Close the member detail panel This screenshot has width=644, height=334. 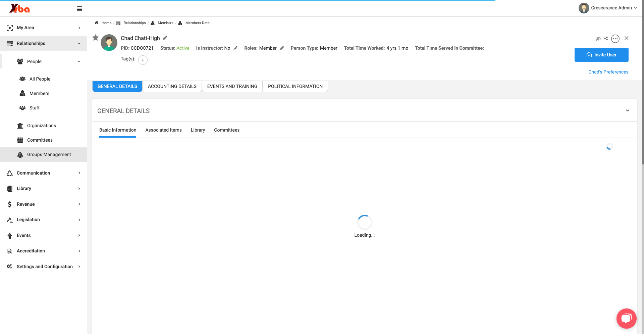[x=627, y=38]
